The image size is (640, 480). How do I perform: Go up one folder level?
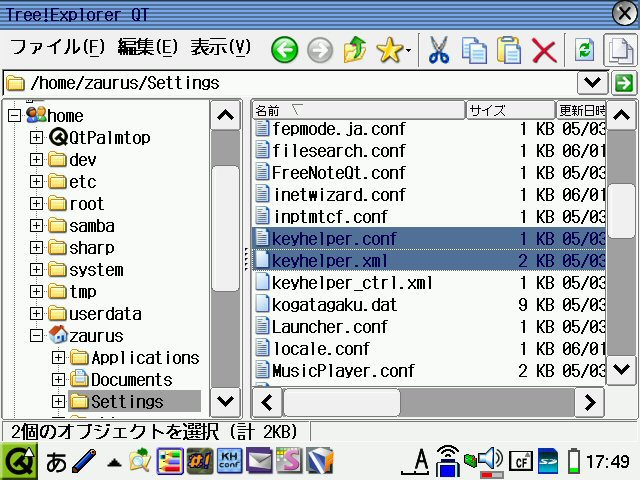point(354,50)
